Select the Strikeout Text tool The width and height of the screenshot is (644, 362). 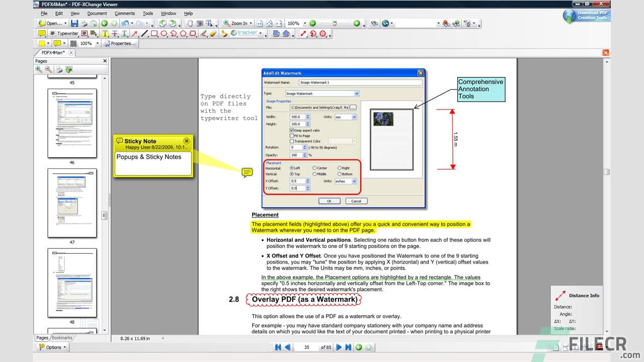point(114,33)
